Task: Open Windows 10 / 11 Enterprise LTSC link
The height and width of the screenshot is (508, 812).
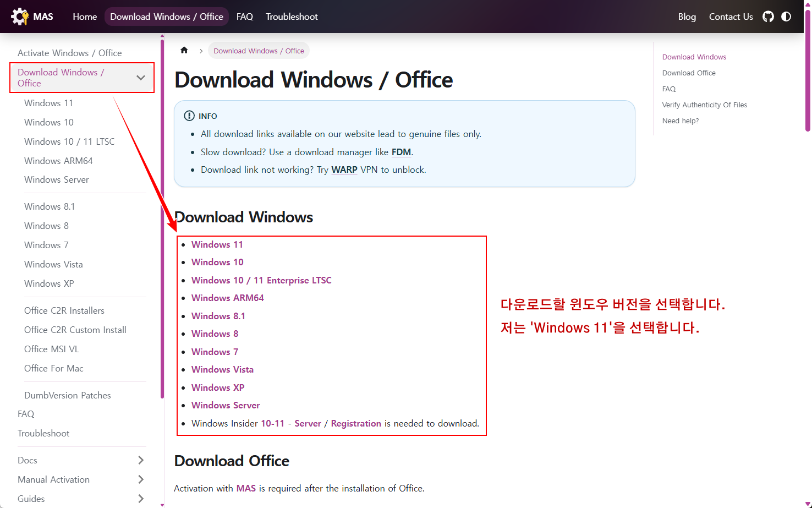Action: click(261, 280)
